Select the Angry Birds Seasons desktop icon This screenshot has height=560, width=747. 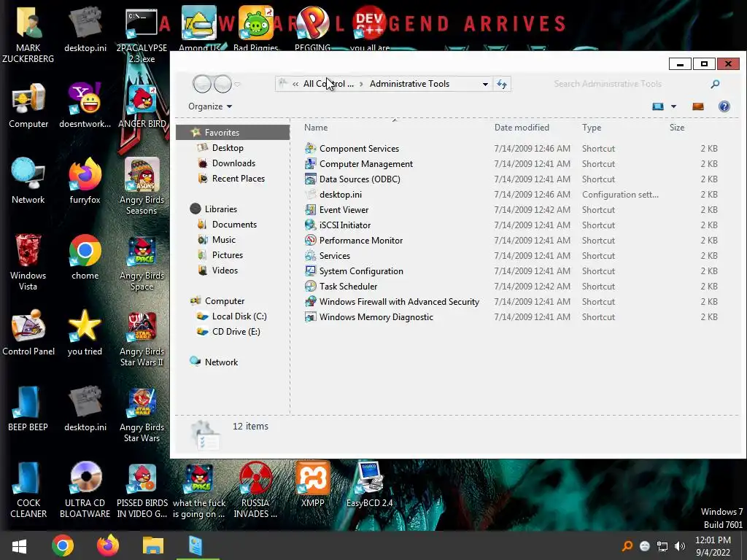coord(142,186)
